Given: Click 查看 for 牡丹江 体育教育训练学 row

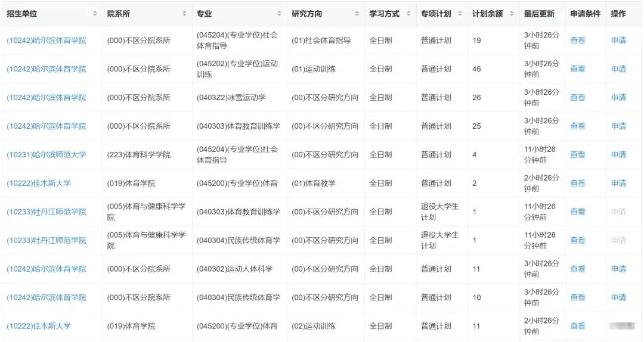Looking at the screenshot, I should click(577, 212).
